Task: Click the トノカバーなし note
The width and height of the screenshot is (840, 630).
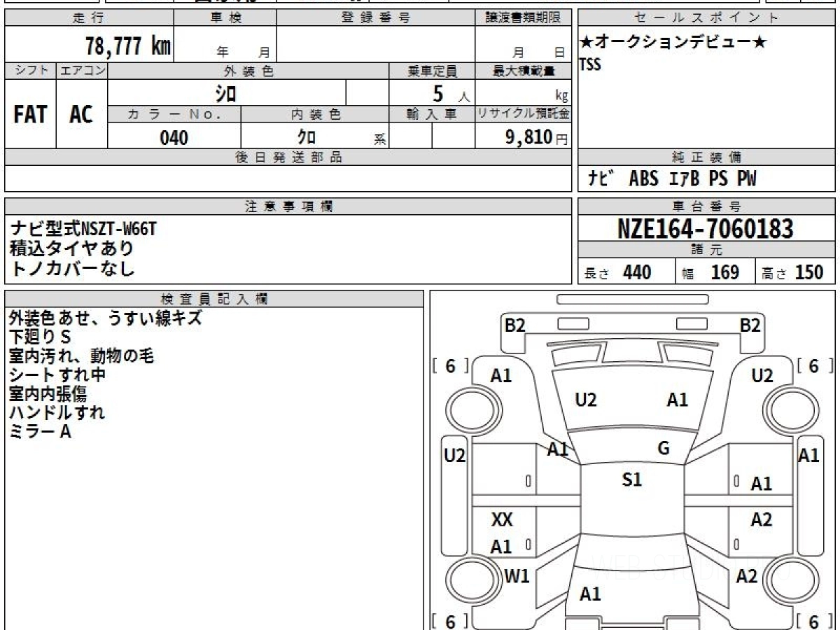Action: coord(71,267)
